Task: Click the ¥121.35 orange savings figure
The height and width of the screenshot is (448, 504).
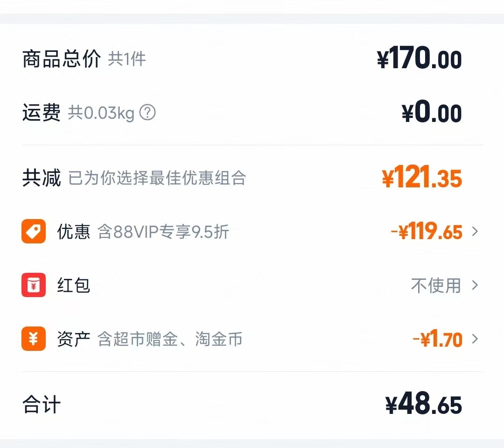Action: [x=422, y=178]
